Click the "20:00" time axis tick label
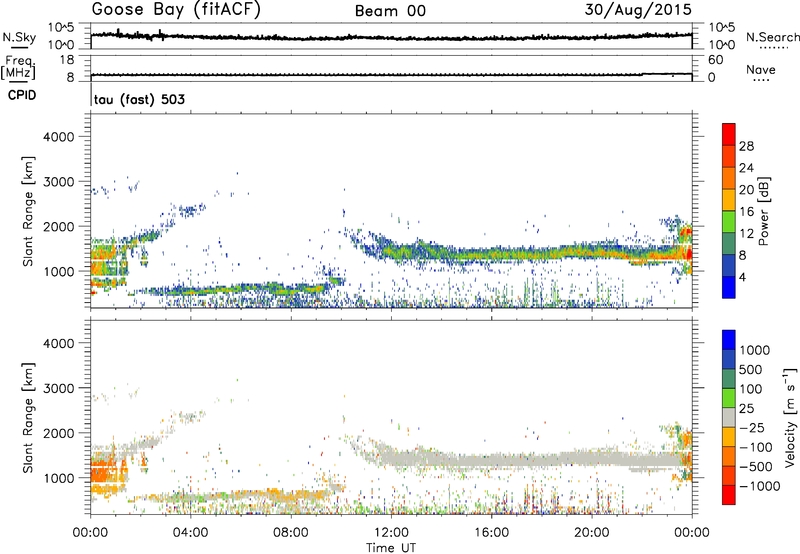This screenshot has height=554, width=800. point(591,533)
